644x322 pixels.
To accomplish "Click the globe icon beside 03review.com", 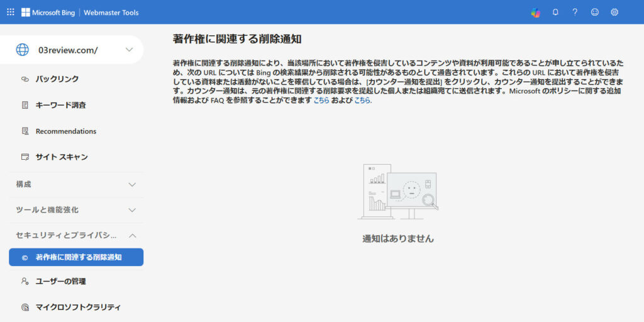I will (x=23, y=50).
